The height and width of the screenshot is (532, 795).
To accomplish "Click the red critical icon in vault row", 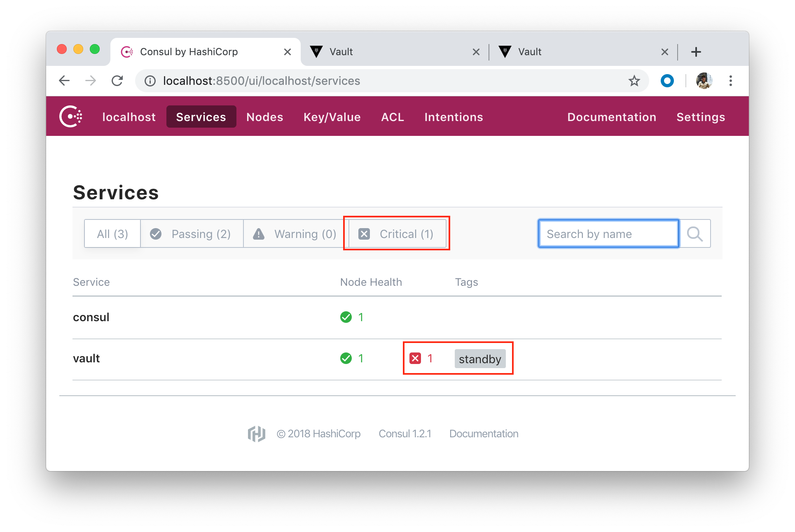I will coord(415,358).
